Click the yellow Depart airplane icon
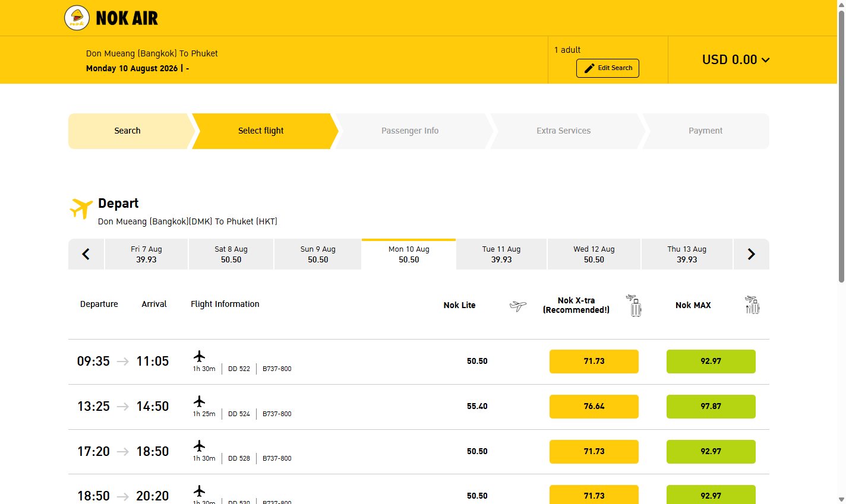Viewport: 846px width, 504px height. [x=81, y=208]
